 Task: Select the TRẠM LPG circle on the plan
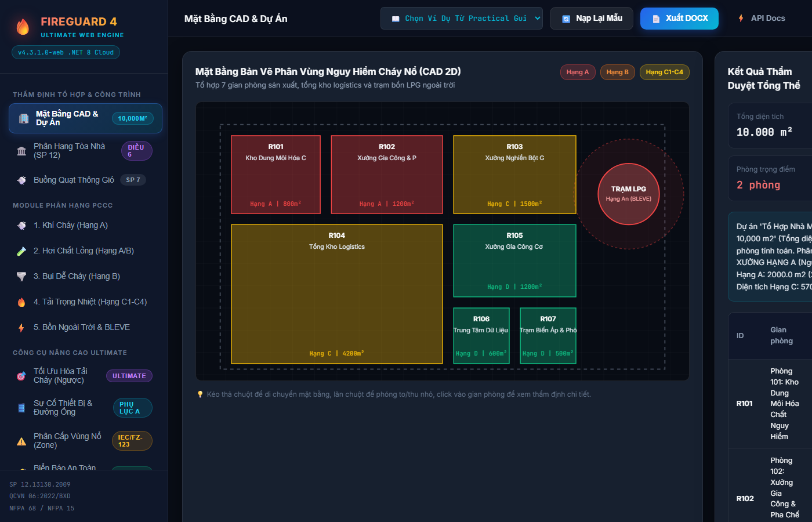tap(629, 194)
